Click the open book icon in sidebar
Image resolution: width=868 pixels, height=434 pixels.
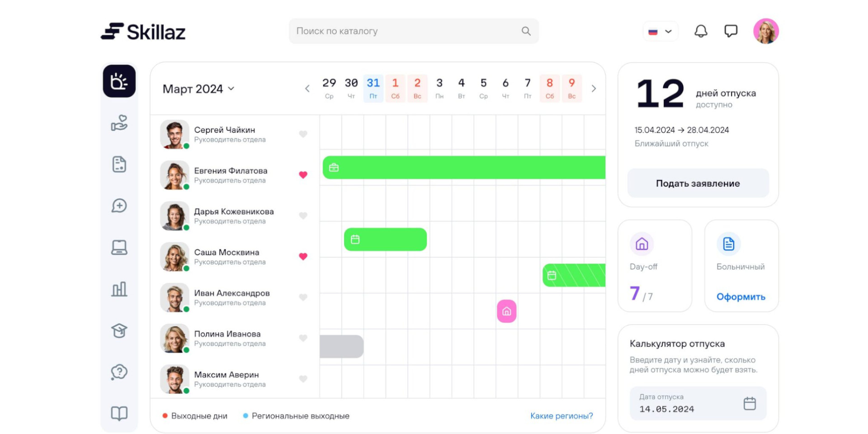coord(119,413)
